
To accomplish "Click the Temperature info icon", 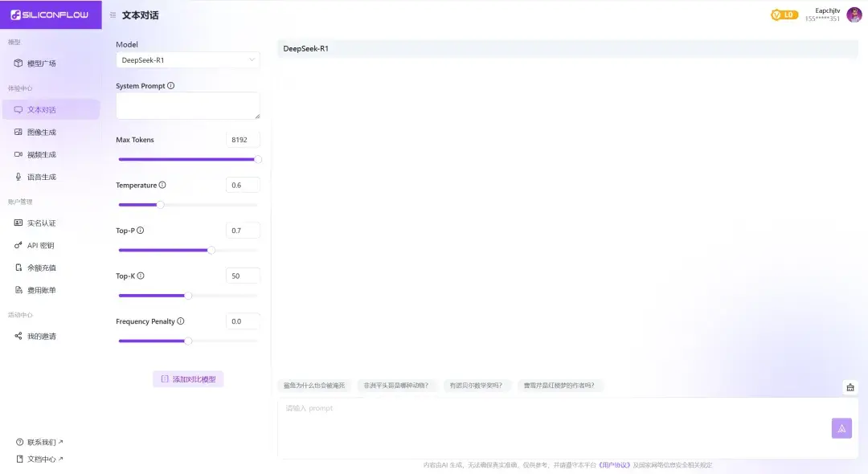I will (x=162, y=186).
